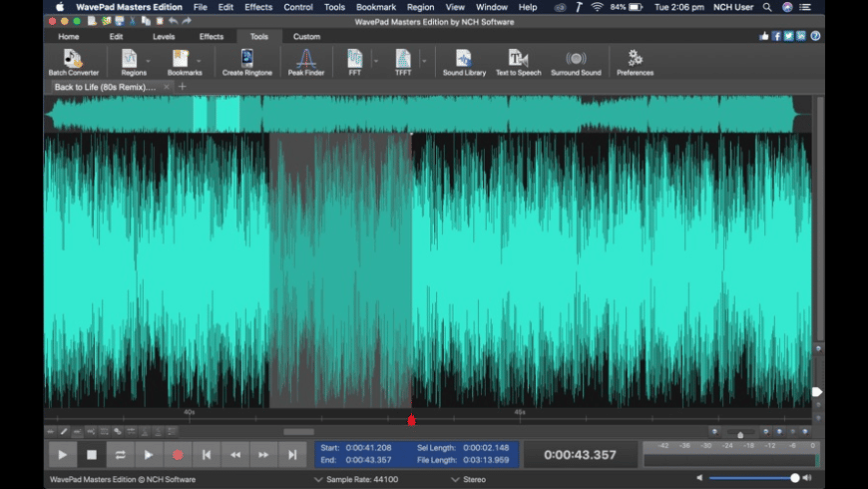Launch Create Ringtone wizard

coord(246,62)
